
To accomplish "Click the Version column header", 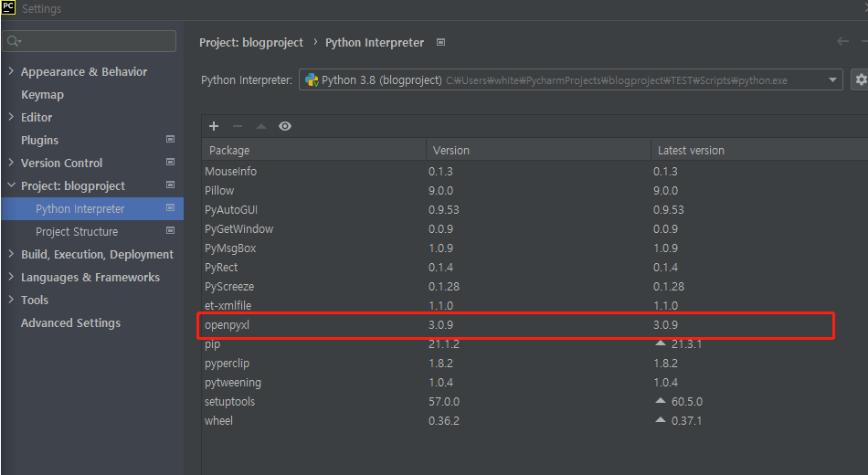I will point(538,150).
